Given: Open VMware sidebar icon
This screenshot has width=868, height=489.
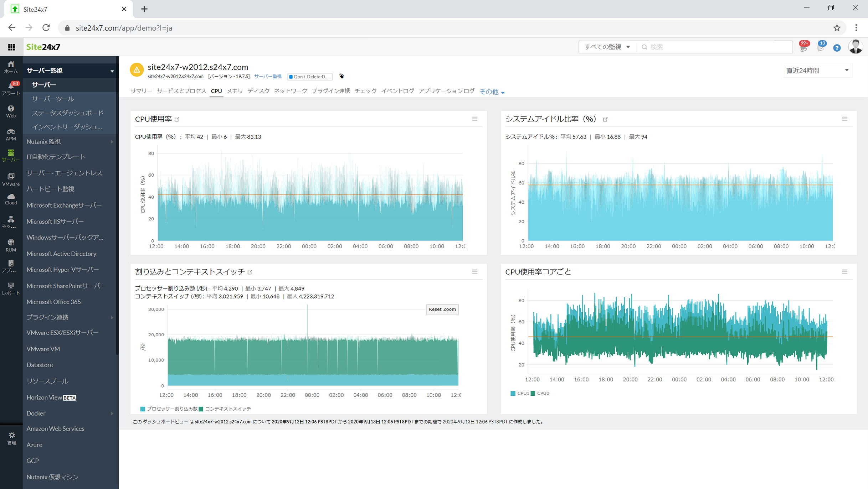Looking at the screenshot, I should tap(11, 180).
